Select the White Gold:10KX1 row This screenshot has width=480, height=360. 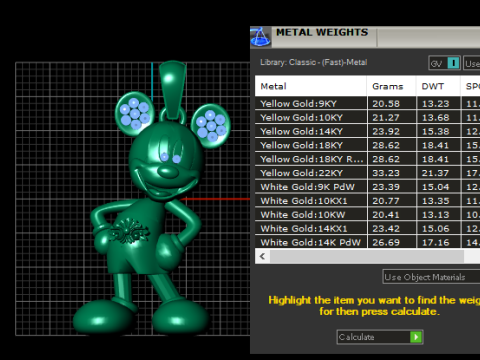[368, 201]
